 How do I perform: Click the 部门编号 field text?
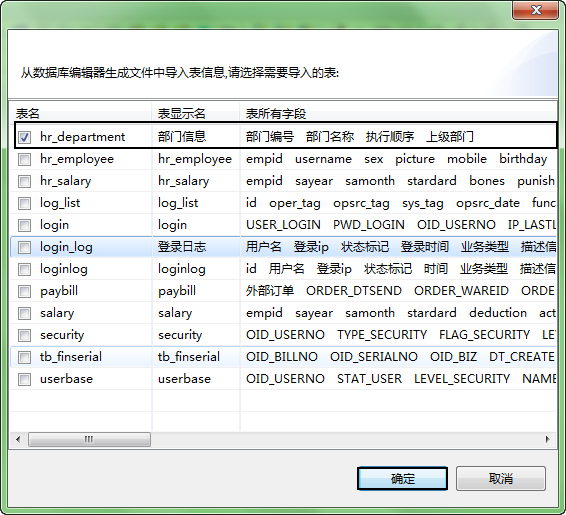(270, 137)
